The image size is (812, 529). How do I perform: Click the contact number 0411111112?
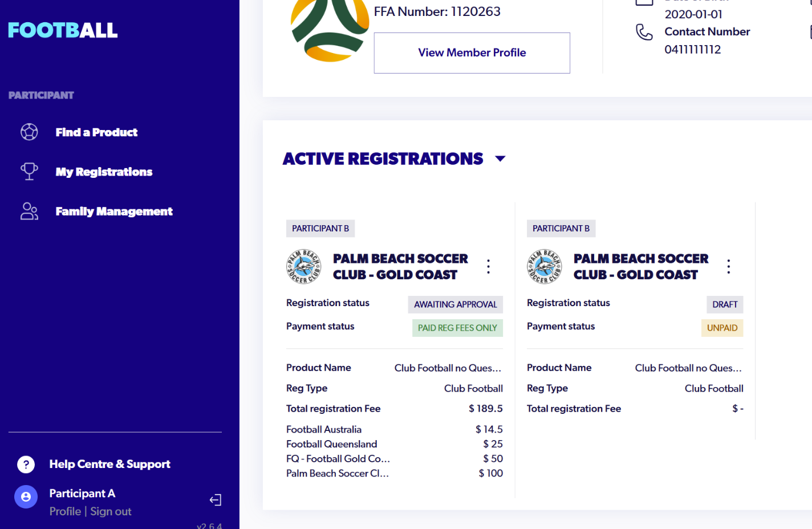coord(693,50)
